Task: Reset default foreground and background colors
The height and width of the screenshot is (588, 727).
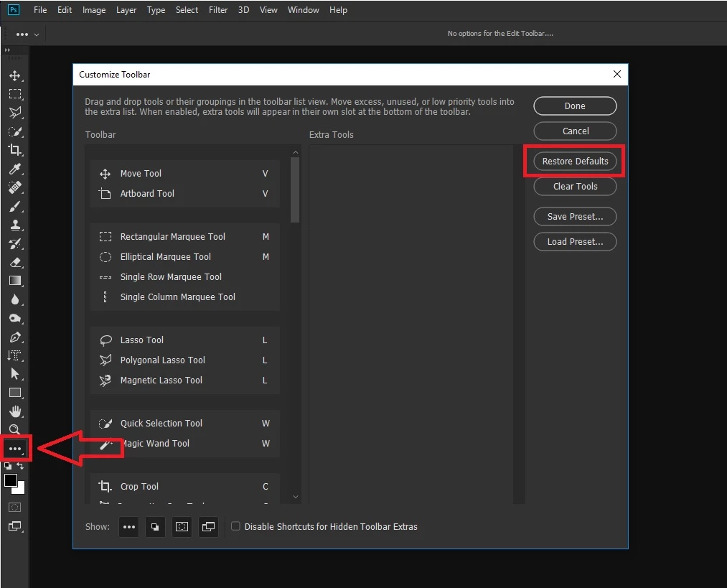Action: (x=8, y=467)
